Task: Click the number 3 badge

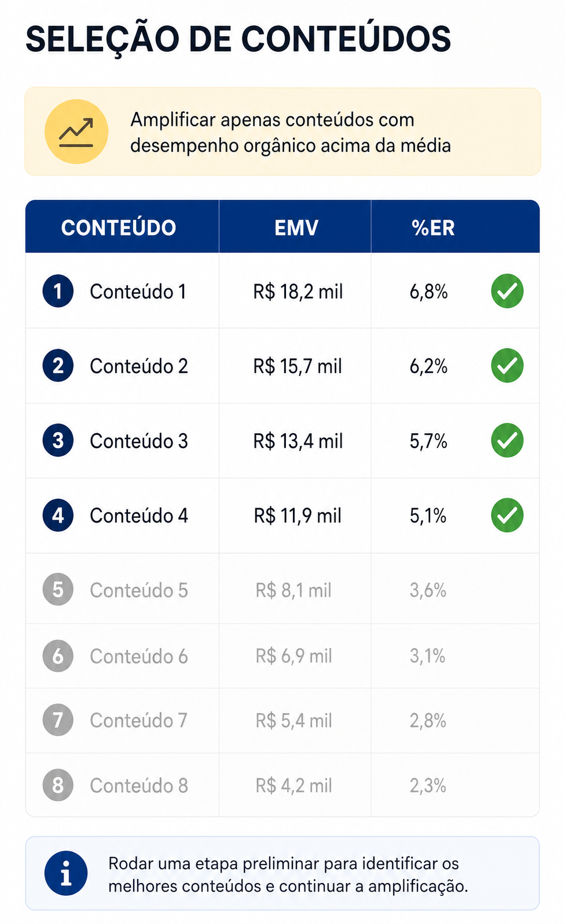Action: tap(58, 441)
